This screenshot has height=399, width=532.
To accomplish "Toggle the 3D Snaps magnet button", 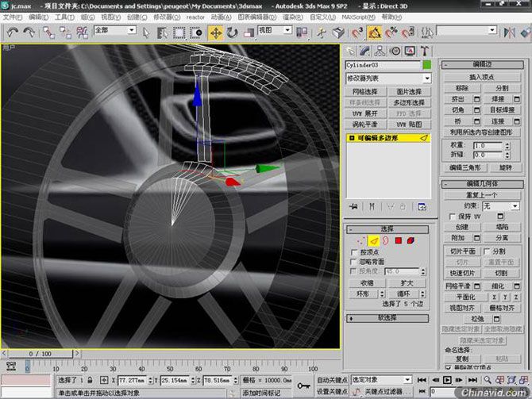I will click(x=357, y=33).
